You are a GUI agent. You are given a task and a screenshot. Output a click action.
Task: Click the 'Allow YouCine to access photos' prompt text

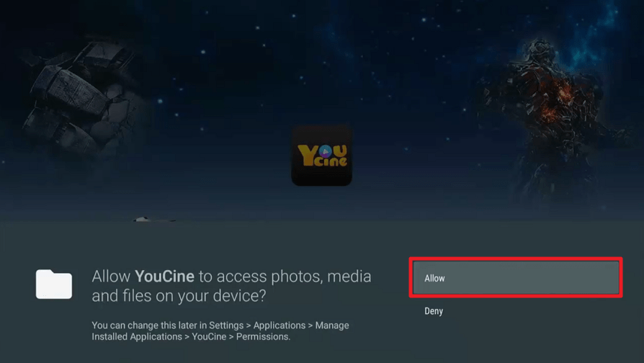[x=231, y=286]
